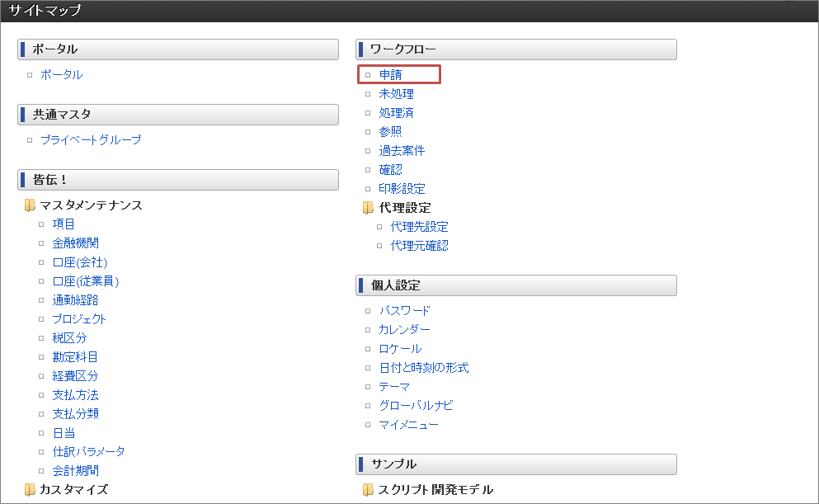819x504 pixels.
Task: Click the 皆伝！ section header
Action: (x=178, y=180)
